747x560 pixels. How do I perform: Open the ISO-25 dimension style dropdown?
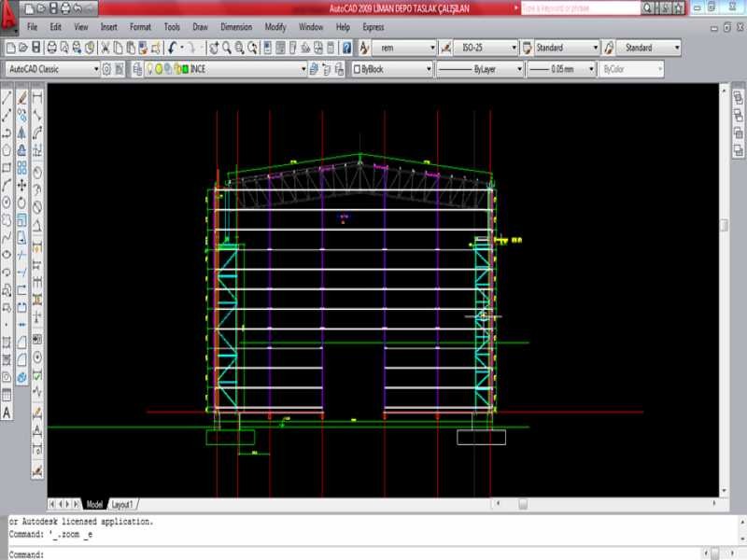coord(513,48)
